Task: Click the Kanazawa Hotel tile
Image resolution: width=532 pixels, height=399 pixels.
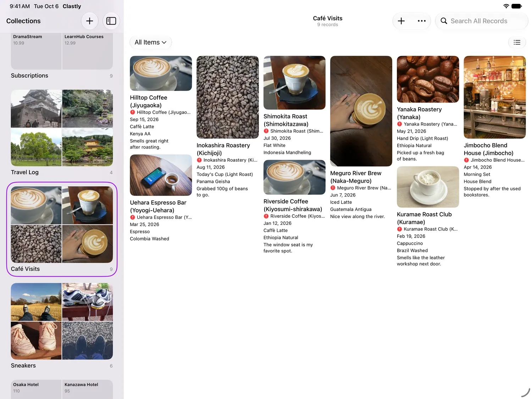Action: (88, 389)
